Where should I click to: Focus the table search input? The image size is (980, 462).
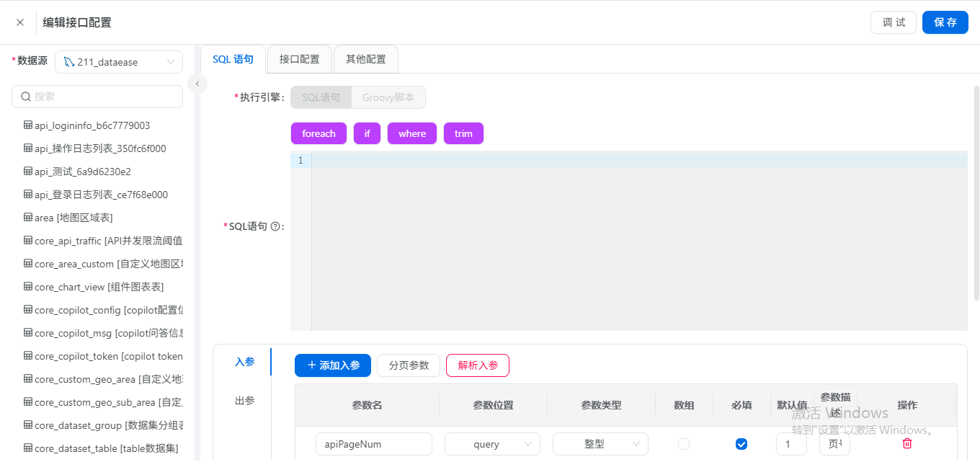click(97, 97)
